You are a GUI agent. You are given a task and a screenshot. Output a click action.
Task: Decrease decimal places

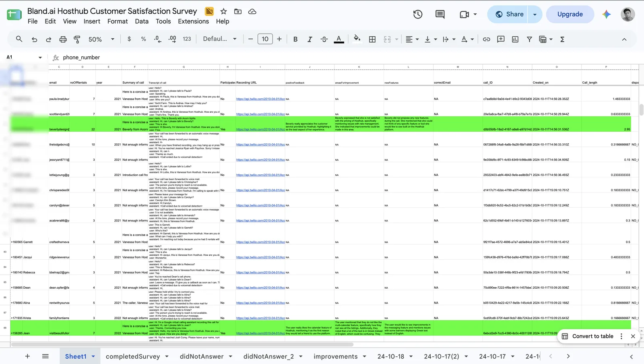[x=157, y=39]
